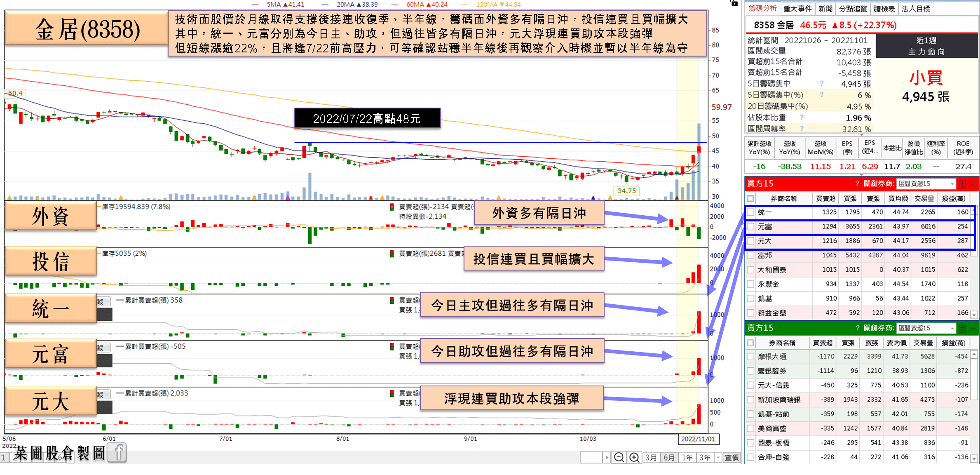Viewport: 980px width, 475px height.
Task: Select the 美商高盛 seller row
Action: [x=857, y=428]
